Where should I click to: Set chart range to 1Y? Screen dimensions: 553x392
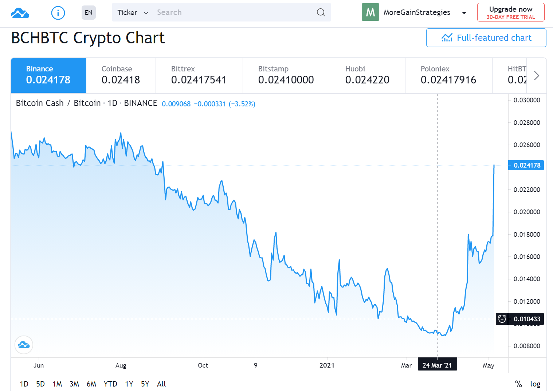[x=129, y=384]
